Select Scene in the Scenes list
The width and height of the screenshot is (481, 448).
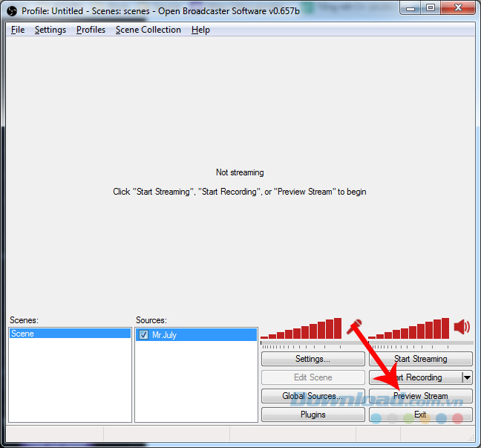(70, 334)
